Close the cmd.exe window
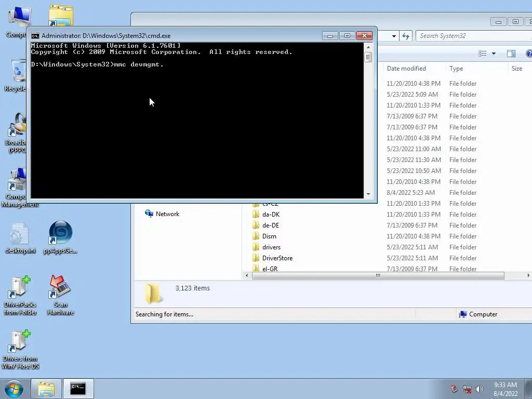The width and height of the screenshot is (532, 399). point(364,36)
